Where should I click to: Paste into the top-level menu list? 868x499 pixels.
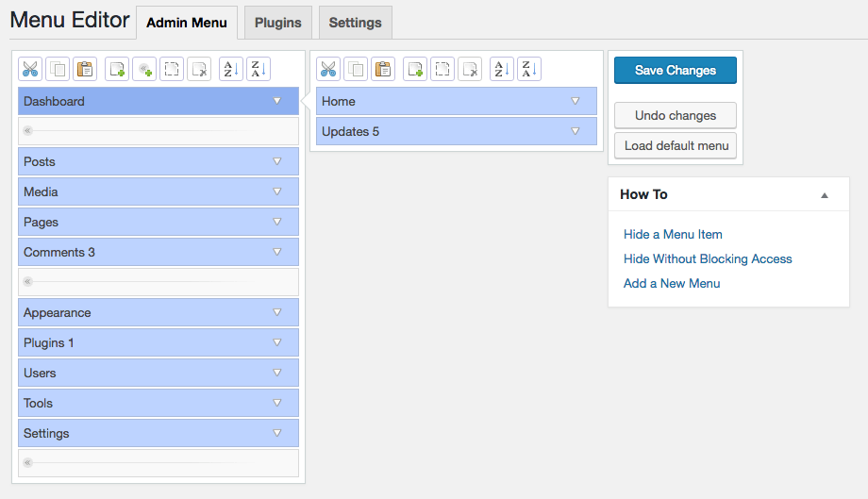[85, 69]
